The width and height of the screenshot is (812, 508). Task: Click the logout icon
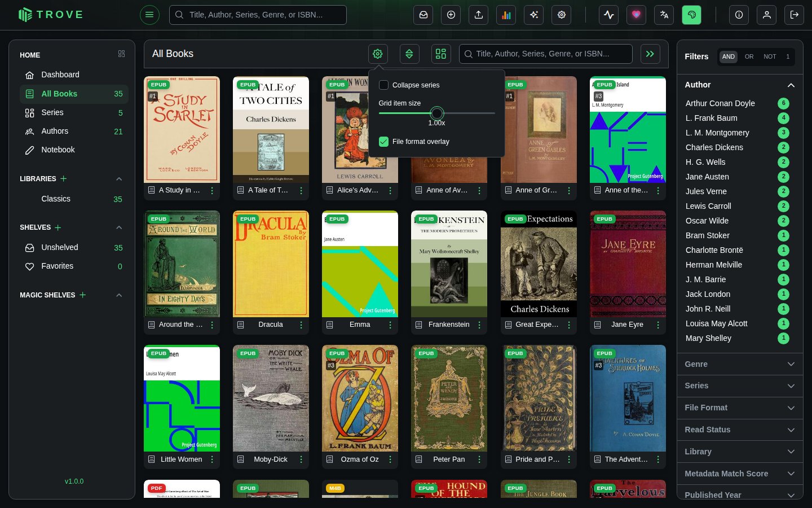click(795, 15)
